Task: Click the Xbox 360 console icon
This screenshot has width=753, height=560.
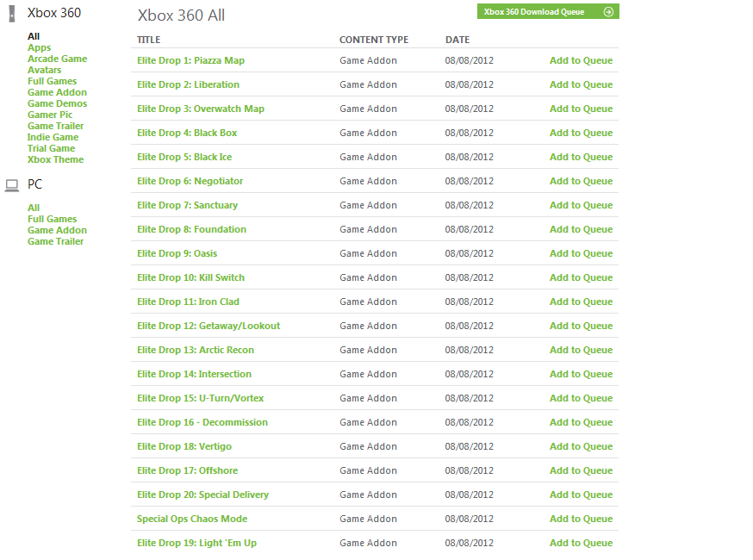Action: 12,14
